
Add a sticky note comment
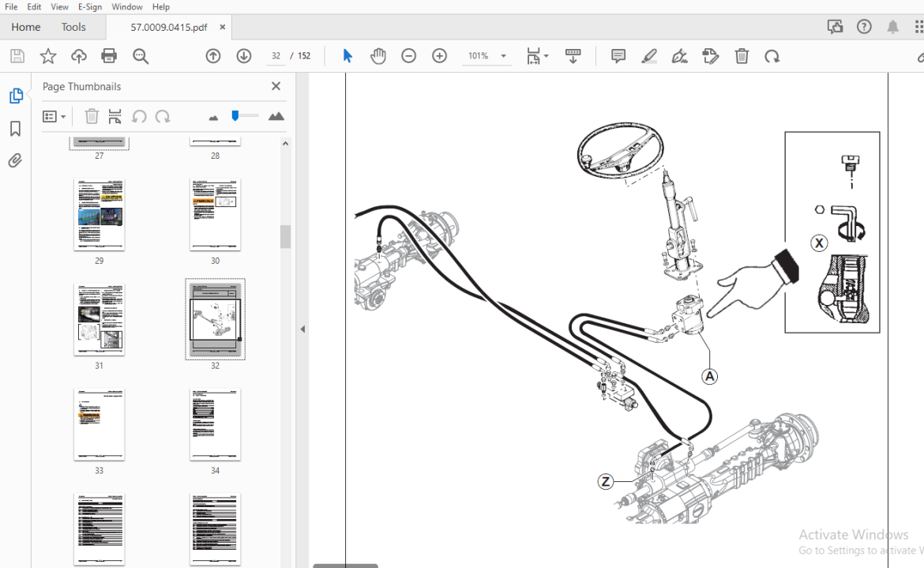(618, 56)
